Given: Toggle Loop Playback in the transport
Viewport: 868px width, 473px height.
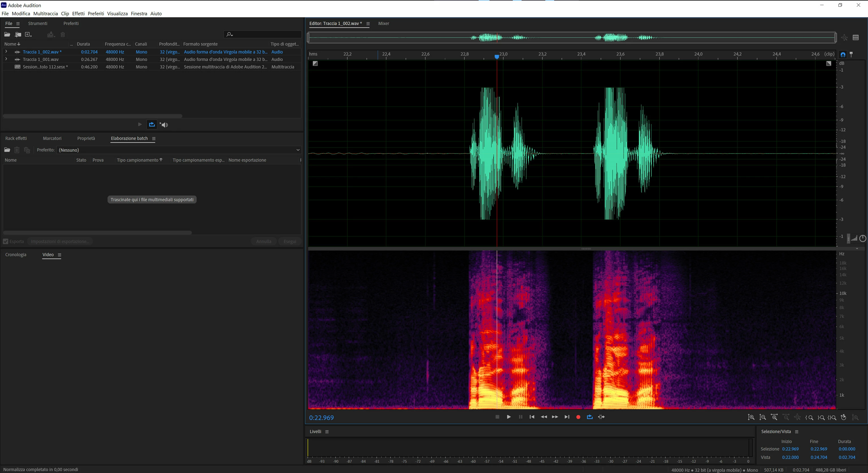Looking at the screenshot, I should tap(590, 417).
